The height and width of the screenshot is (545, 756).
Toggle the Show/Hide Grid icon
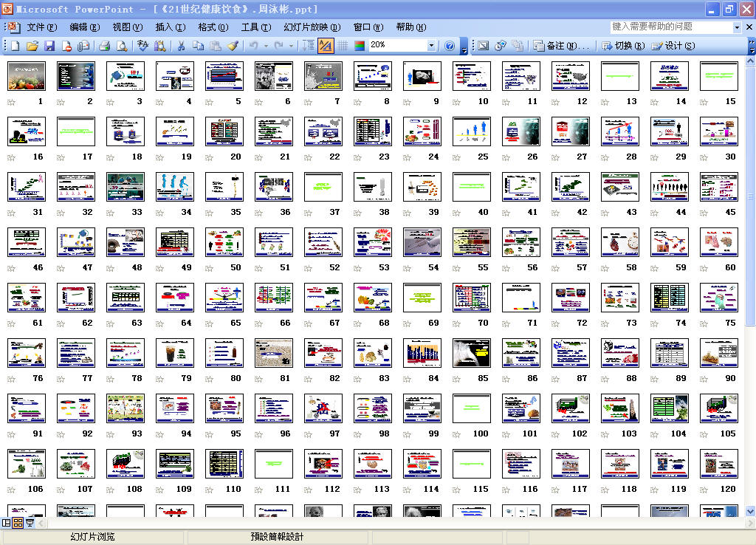[343, 46]
